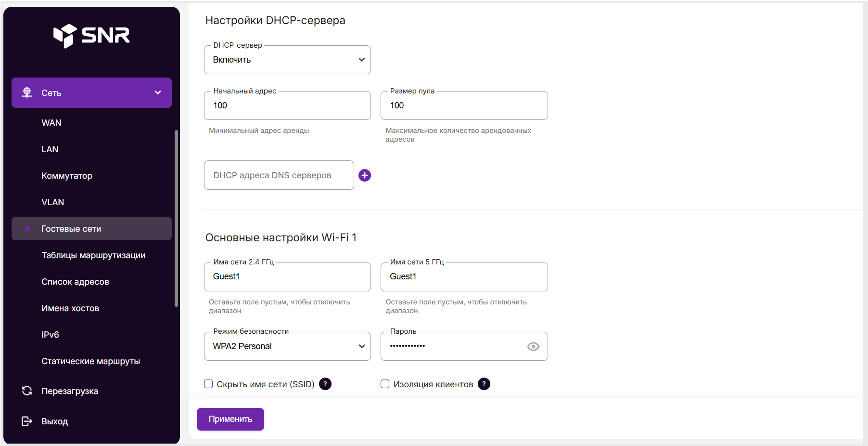Open the Режим безопасности dropdown
The width and height of the screenshot is (868, 446).
287,346
